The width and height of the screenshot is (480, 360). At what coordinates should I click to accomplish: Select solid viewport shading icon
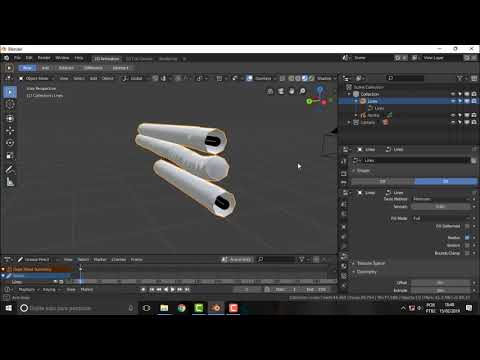[298, 78]
